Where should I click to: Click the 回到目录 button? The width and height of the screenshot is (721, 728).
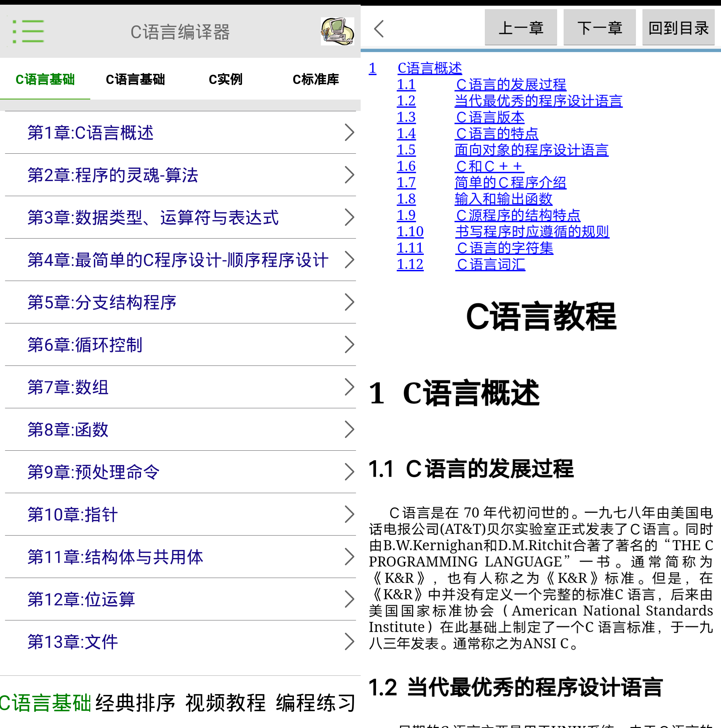click(679, 27)
